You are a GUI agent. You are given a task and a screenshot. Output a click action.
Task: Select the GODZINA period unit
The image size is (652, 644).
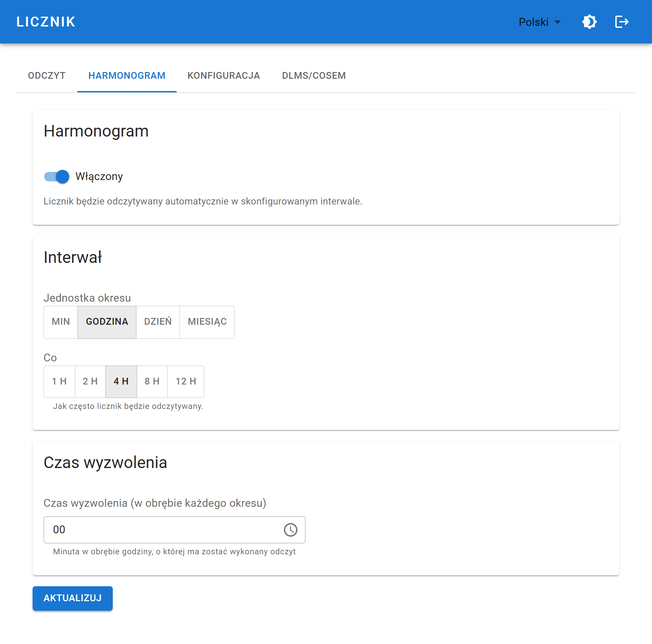107,322
